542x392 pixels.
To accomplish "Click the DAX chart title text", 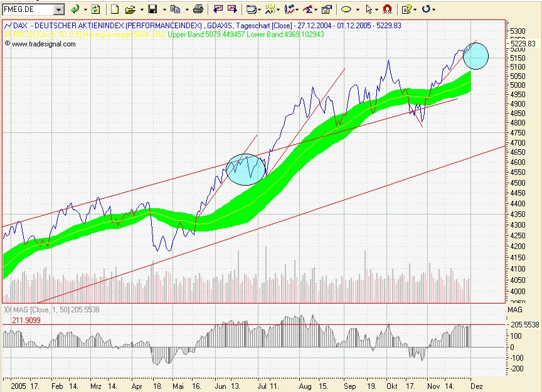I will pyautogui.click(x=207, y=26).
